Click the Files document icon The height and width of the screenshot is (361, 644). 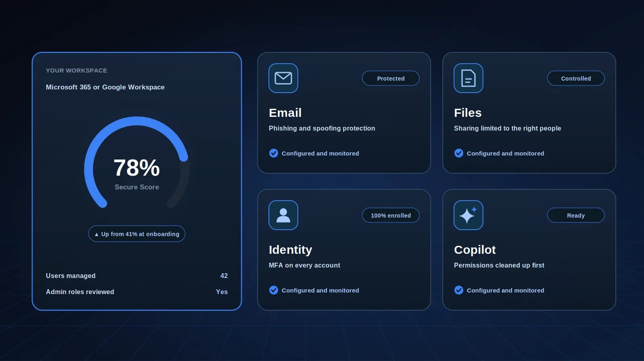tap(469, 78)
